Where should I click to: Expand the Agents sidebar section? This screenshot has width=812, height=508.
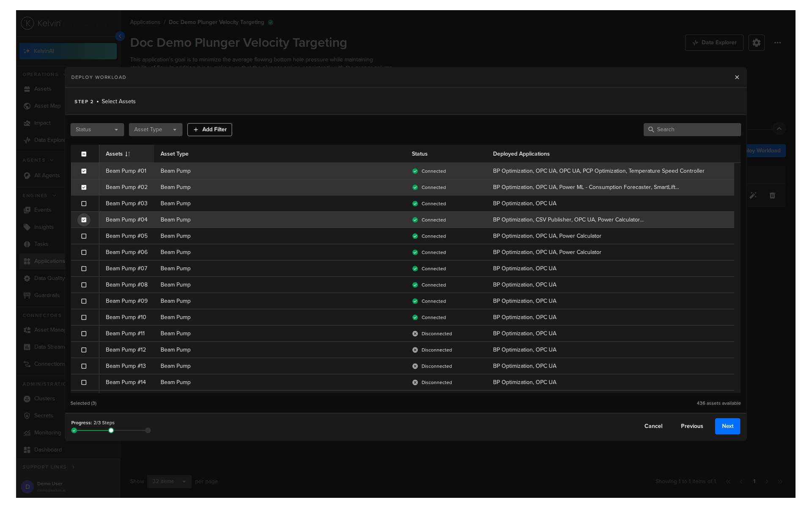coord(52,160)
